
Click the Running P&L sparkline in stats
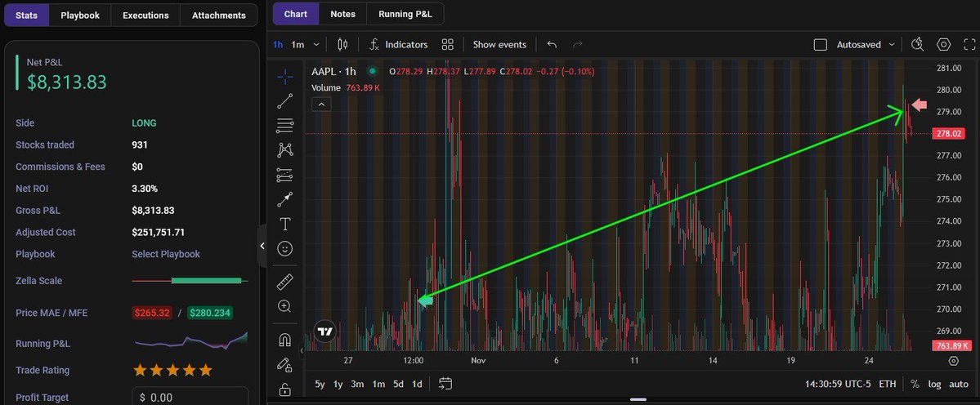coord(190,340)
